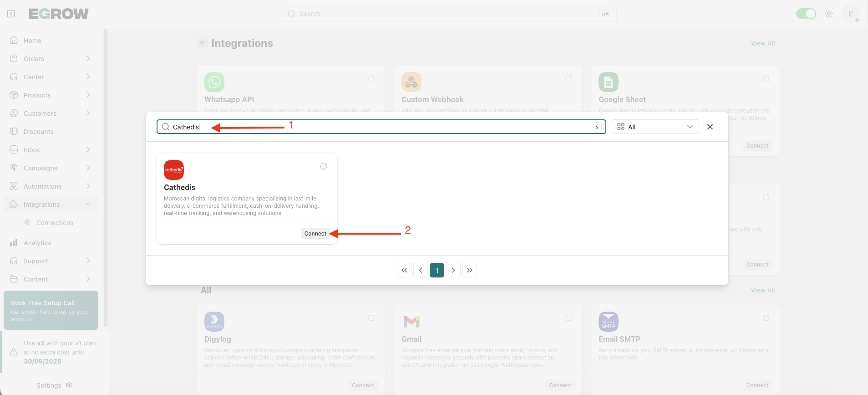Image resolution: width=868 pixels, height=395 pixels.
Task: Connect the Gmail integration
Action: (x=560, y=385)
